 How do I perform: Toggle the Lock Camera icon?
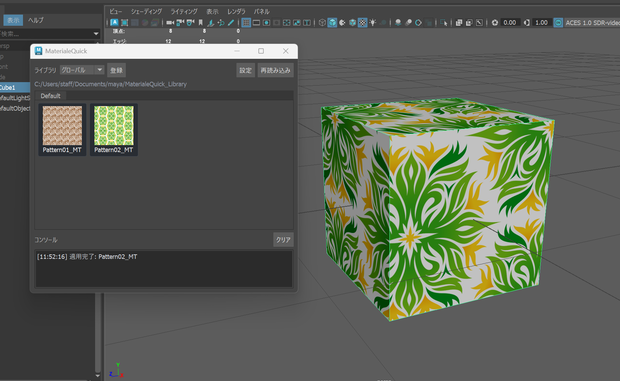click(180, 23)
